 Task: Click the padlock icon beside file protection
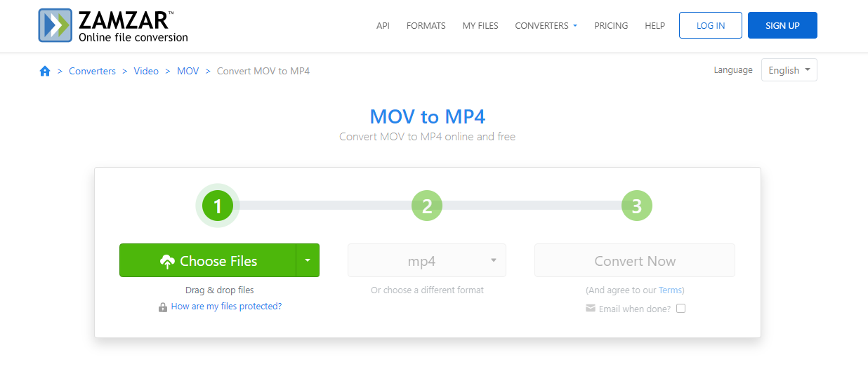point(163,307)
